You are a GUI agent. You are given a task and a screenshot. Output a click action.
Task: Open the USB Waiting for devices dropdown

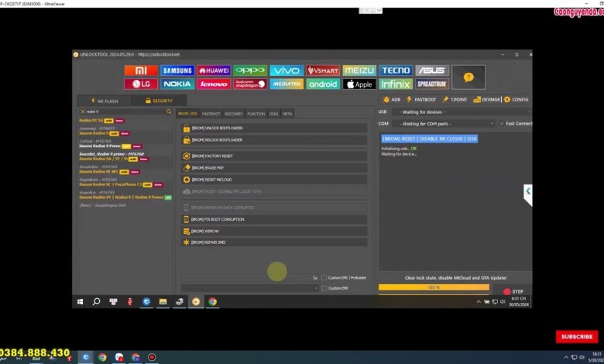(x=462, y=112)
